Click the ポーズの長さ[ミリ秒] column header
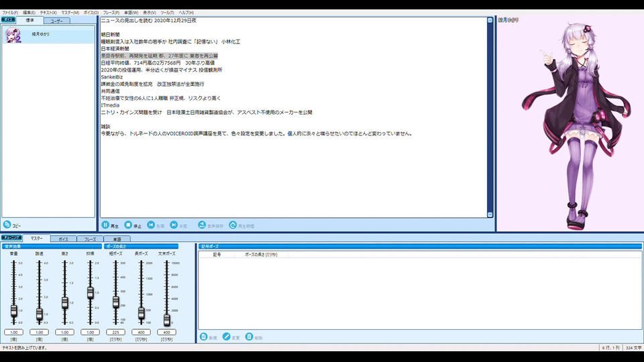 (261, 255)
